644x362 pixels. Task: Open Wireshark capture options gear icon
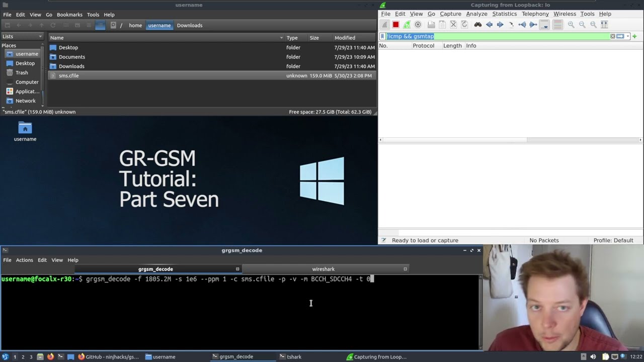418,25
